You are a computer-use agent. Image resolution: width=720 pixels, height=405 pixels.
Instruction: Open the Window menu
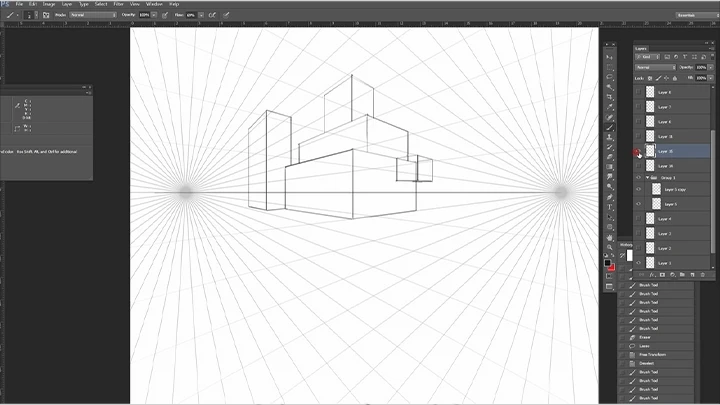pyautogui.click(x=154, y=4)
